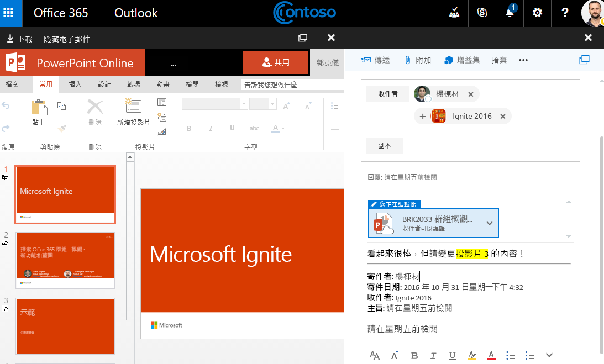Select slide 3 thumbnail 示範

(65, 326)
